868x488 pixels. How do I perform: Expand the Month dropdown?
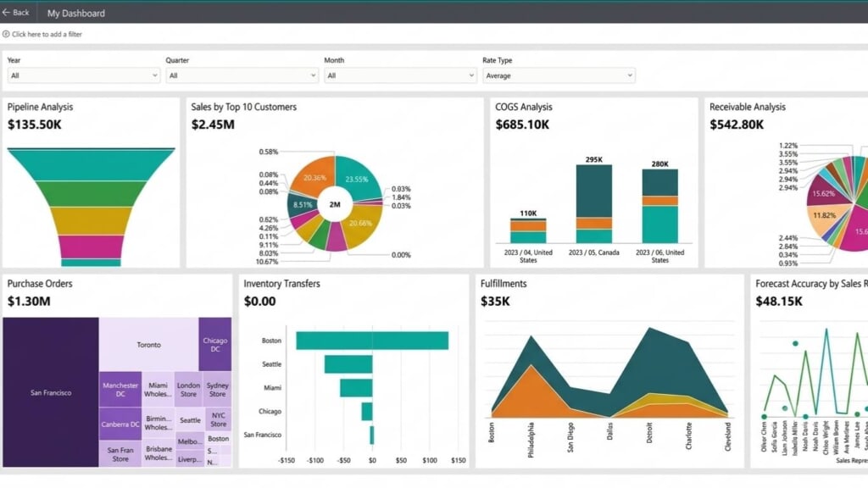(400, 75)
